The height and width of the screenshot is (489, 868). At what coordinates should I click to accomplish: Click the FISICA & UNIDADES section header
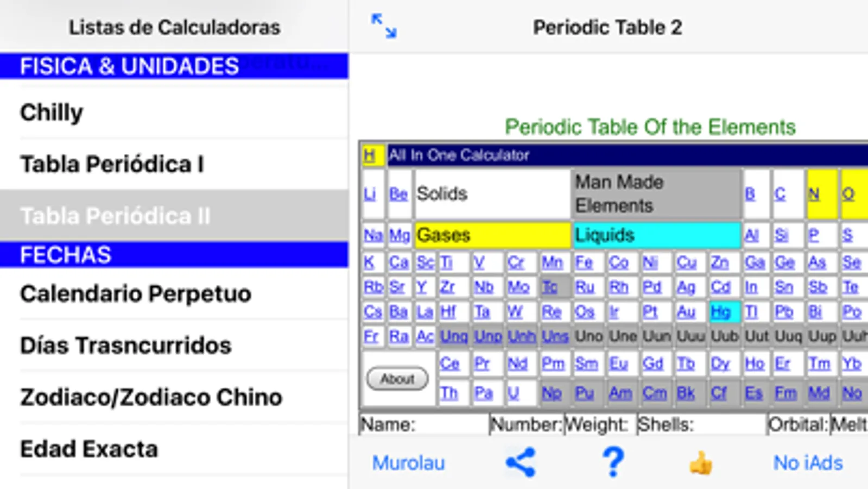[174, 66]
